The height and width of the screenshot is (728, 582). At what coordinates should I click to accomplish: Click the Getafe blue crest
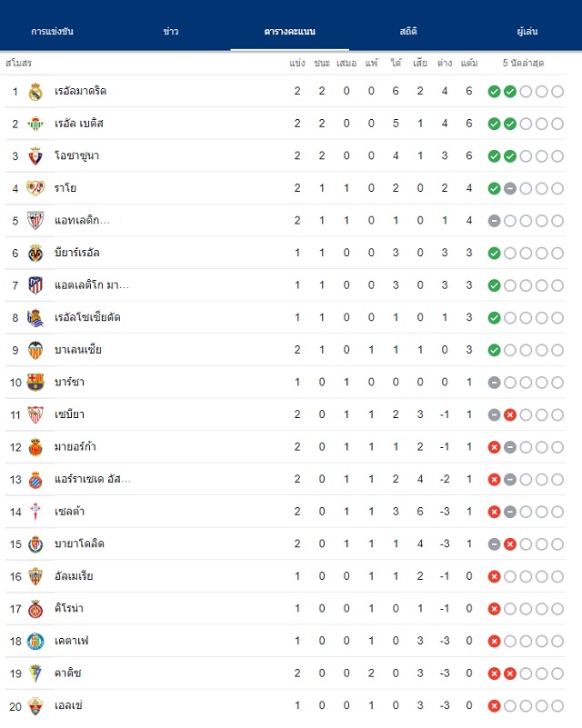click(x=35, y=641)
